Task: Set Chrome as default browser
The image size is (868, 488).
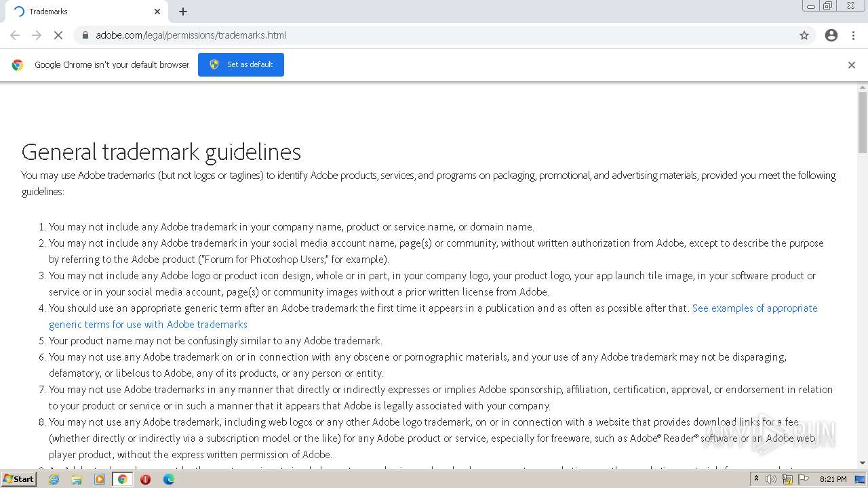Action: (241, 64)
